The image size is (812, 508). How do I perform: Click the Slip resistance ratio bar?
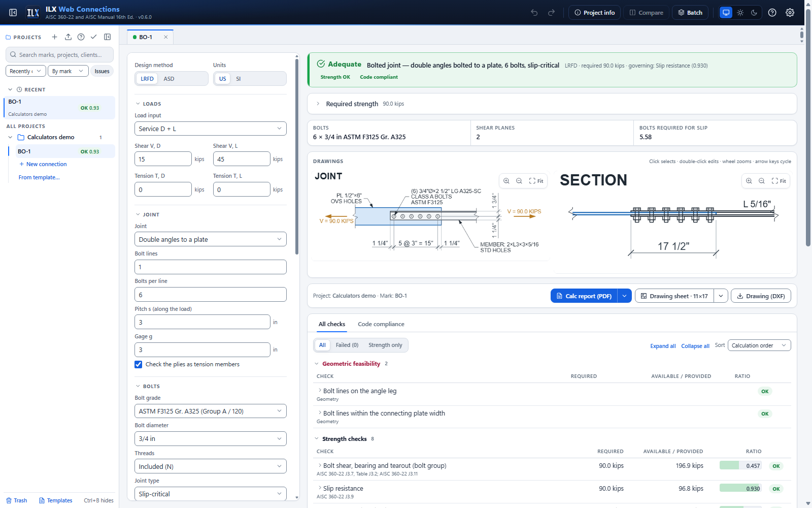740,489
